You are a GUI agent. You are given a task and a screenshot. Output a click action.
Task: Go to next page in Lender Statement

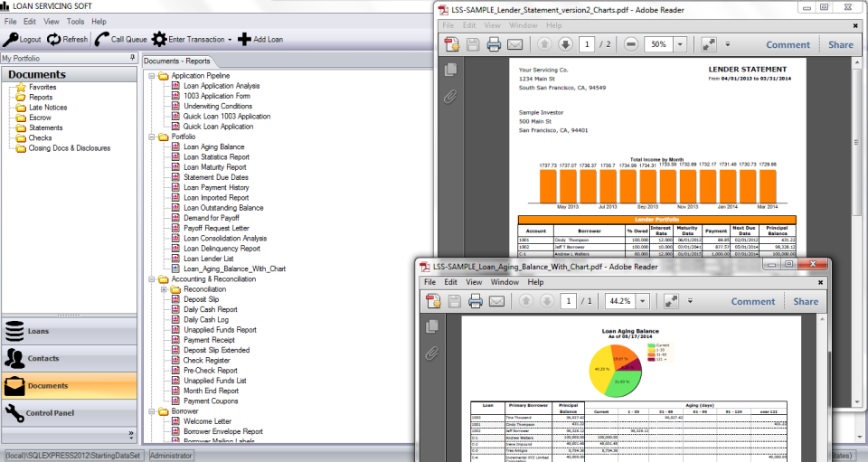point(565,44)
